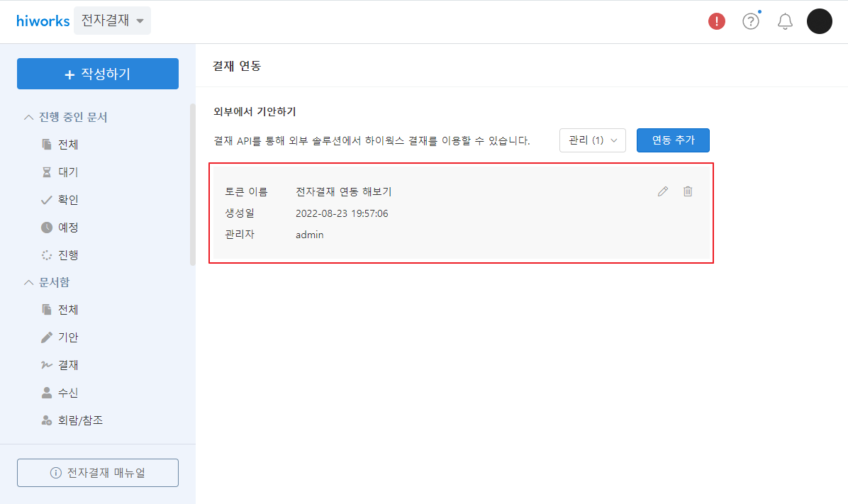
Task: Click the documents icon beside 문서함 전체
Action: [47, 309]
